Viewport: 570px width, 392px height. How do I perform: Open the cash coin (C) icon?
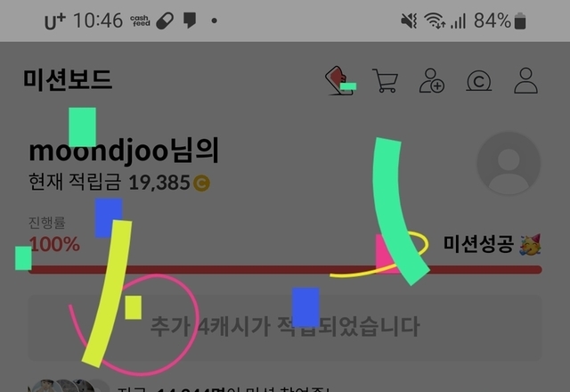pyautogui.click(x=479, y=80)
